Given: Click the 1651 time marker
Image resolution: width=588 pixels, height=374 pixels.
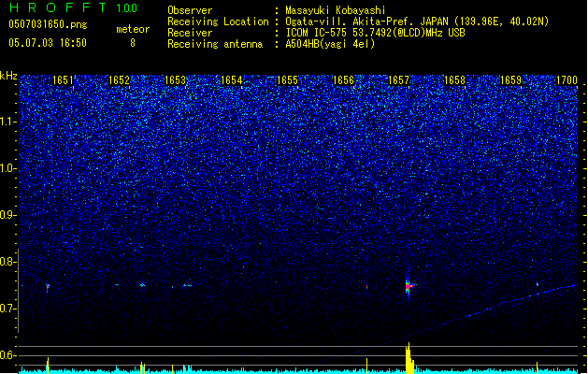Looking at the screenshot, I should click(63, 80).
